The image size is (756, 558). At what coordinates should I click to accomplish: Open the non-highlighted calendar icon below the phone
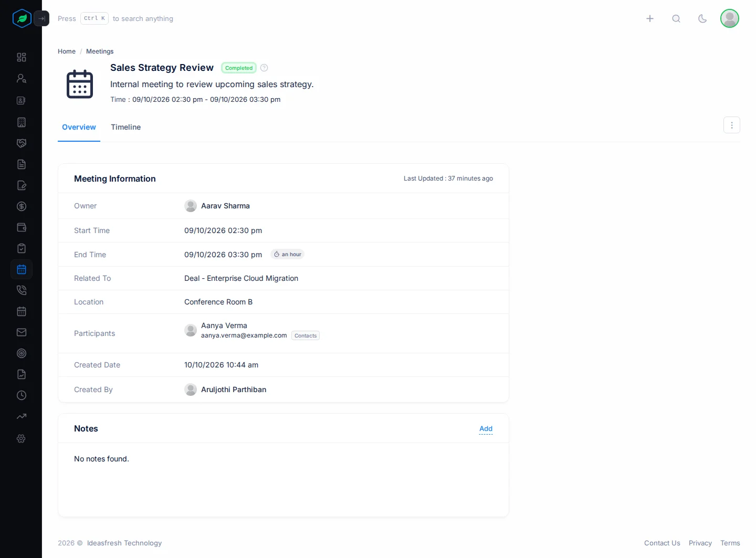click(22, 311)
